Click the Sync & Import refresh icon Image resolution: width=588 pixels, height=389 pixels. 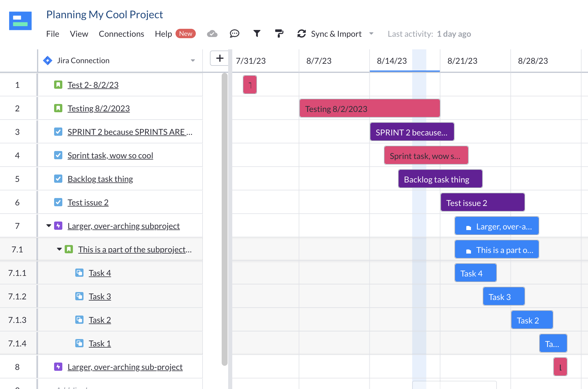[301, 34]
